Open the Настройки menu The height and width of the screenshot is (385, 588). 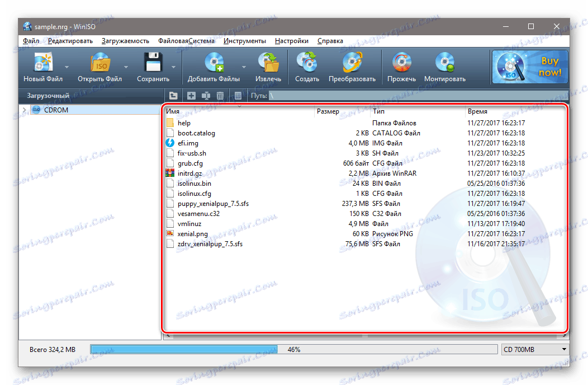(x=291, y=41)
